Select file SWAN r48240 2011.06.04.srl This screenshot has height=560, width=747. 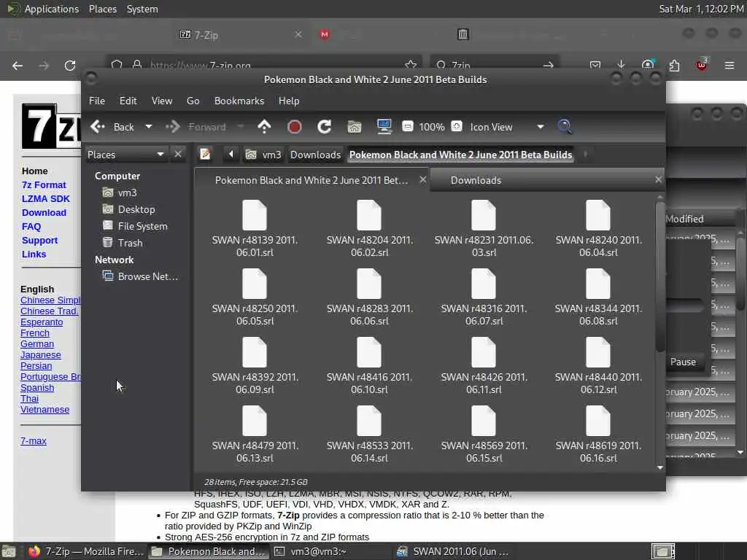coord(598,228)
